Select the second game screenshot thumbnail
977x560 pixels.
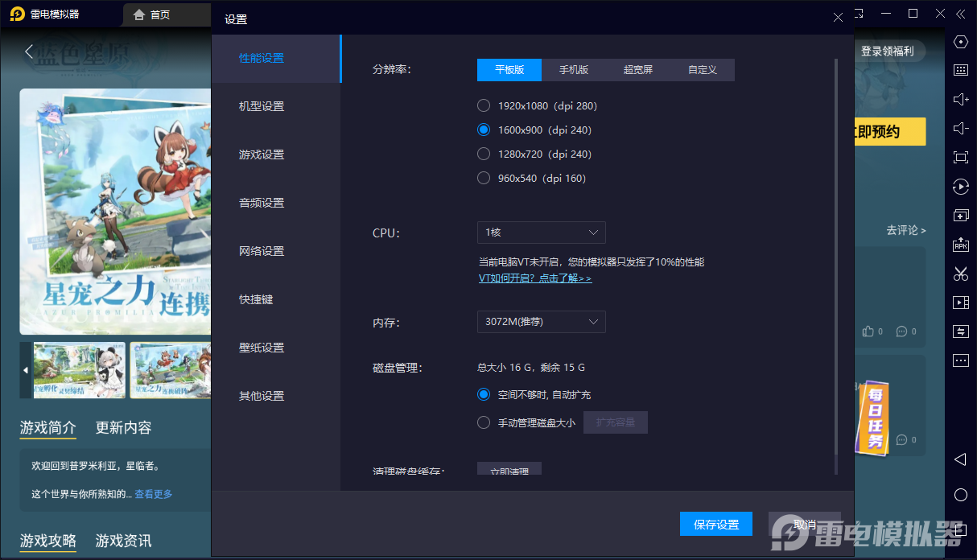pos(169,370)
